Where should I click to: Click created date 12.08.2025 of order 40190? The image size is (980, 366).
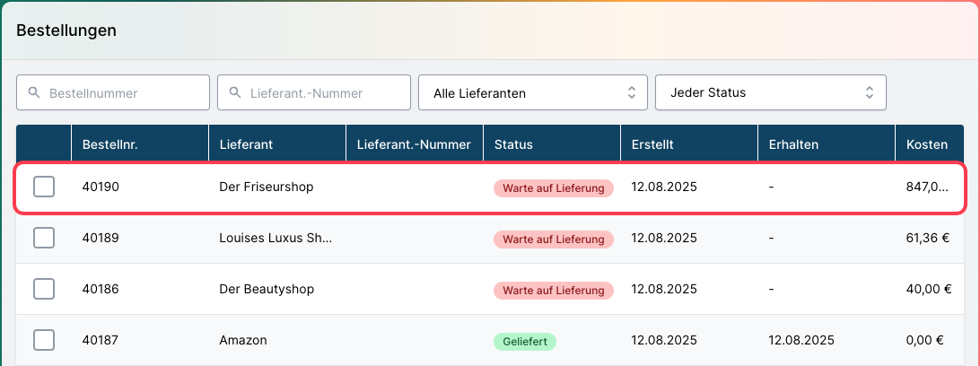(x=664, y=187)
